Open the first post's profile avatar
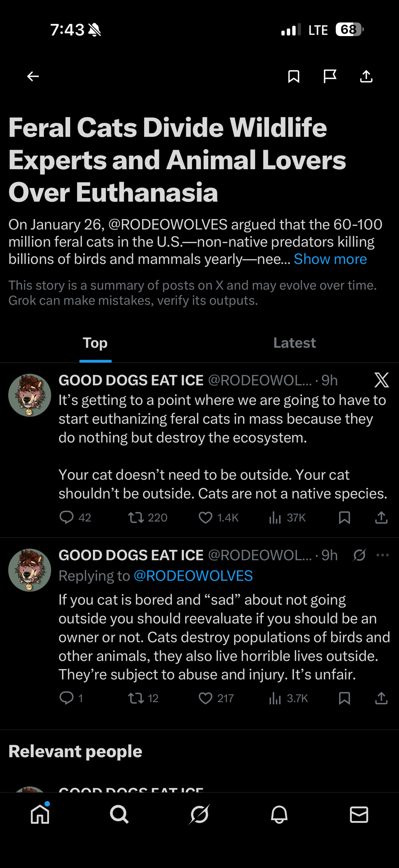The image size is (399, 868). (x=30, y=395)
